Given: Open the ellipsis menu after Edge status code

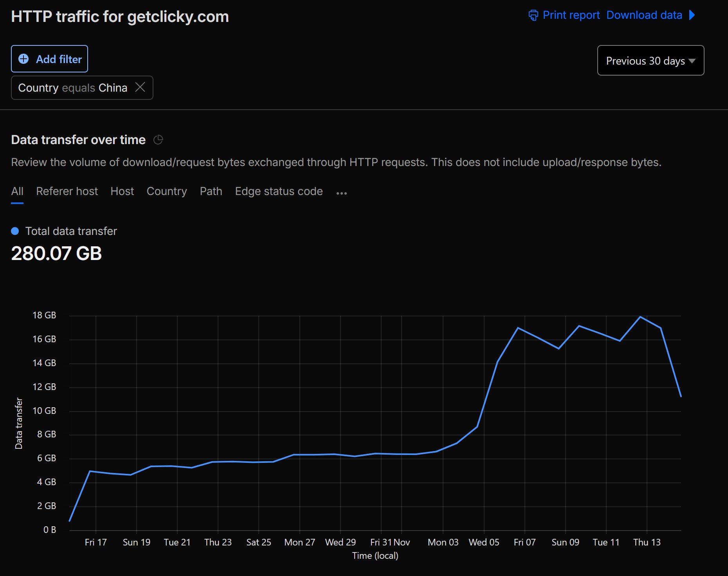Looking at the screenshot, I should pos(341,193).
